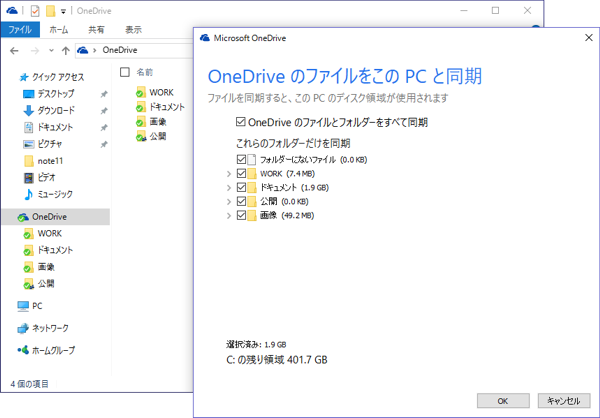Click キャンセル in OneDrive dialog
The image size is (600, 418).
[x=564, y=401]
